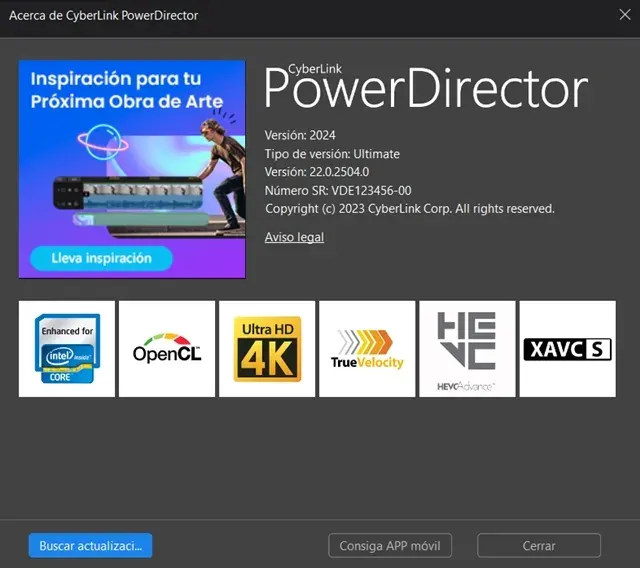Viewport: 640px width, 568px height.
Task: Click the CyberLink PowerDirector logo
Action: [426, 87]
